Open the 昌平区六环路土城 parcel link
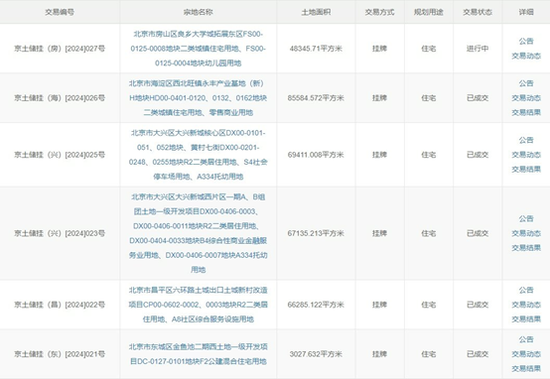Viewport: 550px width, 379px height. [x=198, y=305]
